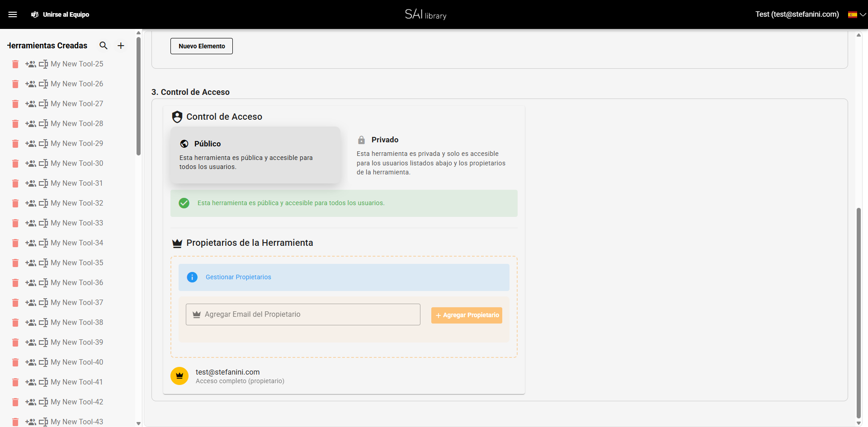Open the Test account menu
Image resolution: width=868 pixels, height=427 pixels.
(x=796, y=14)
